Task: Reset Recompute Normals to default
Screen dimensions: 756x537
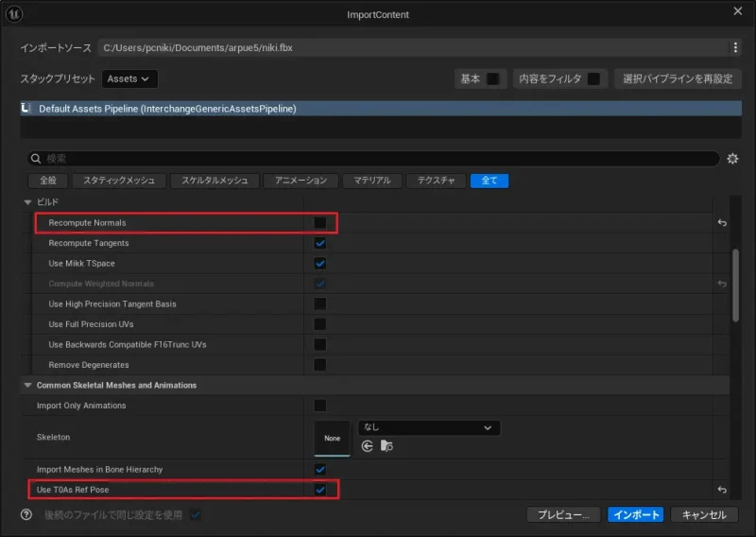Action: click(x=722, y=223)
